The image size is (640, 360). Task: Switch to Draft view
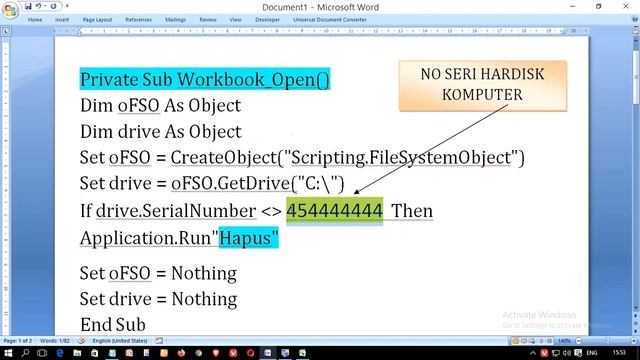coord(549,341)
